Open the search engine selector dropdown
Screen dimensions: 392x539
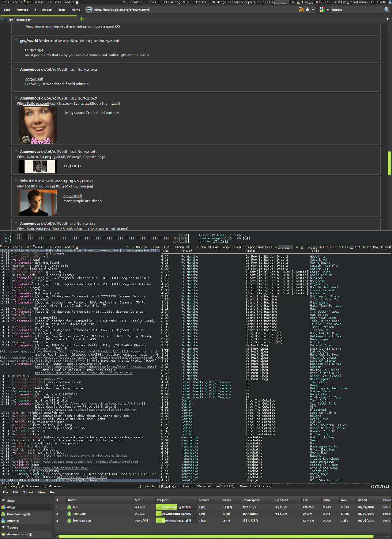328,10
